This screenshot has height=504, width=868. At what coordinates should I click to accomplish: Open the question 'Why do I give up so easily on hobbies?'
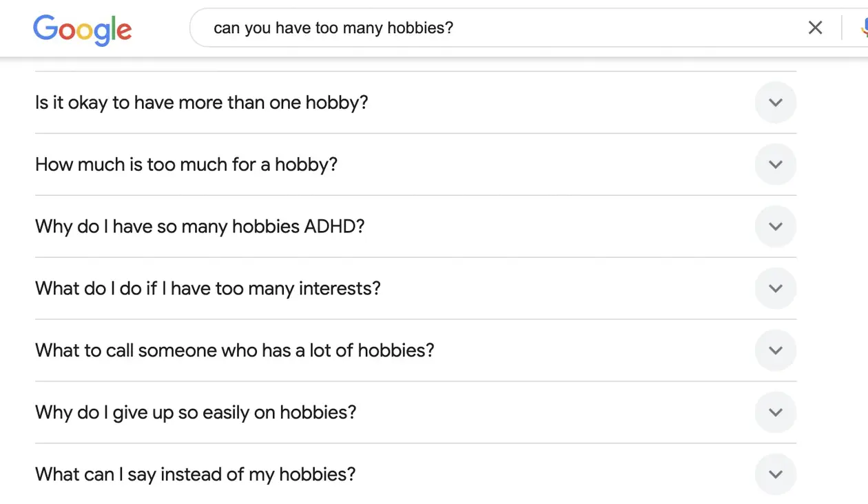[x=195, y=412]
